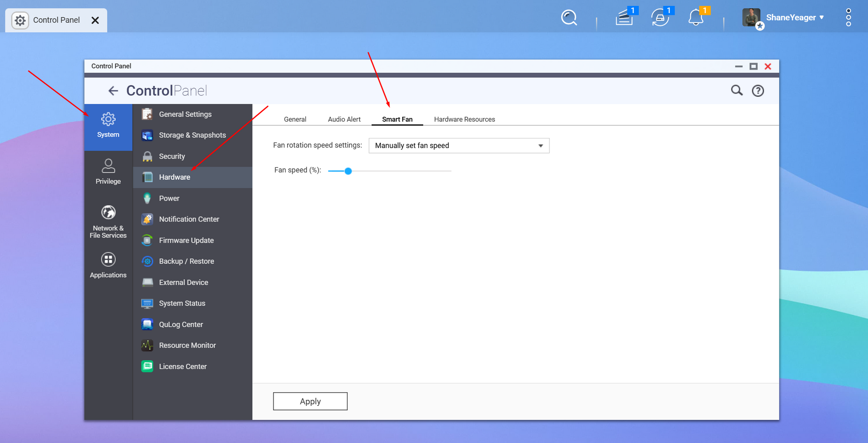
Task: Open Storage & Snapshots text label
Action: pos(192,135)
